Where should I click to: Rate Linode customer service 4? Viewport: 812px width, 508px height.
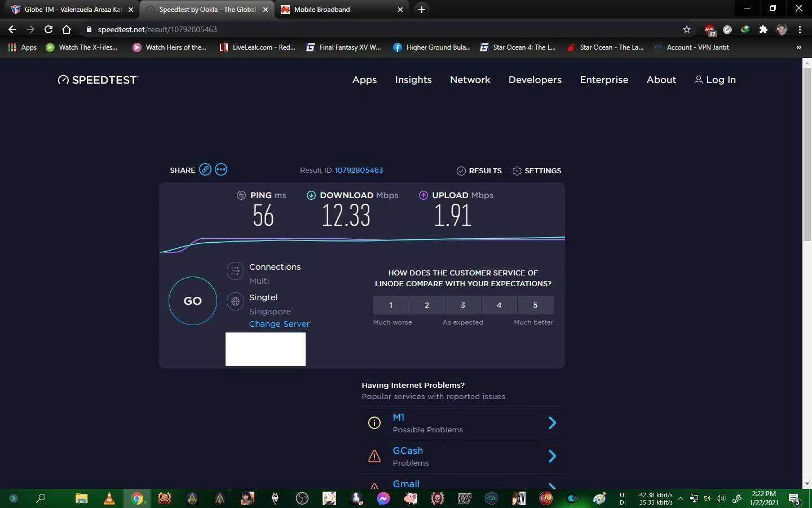(499, 305)
